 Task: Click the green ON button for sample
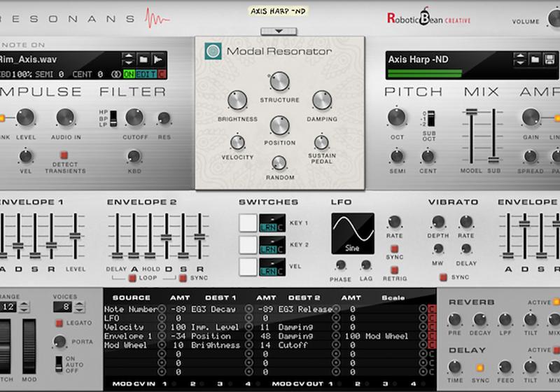click(129, 73)
